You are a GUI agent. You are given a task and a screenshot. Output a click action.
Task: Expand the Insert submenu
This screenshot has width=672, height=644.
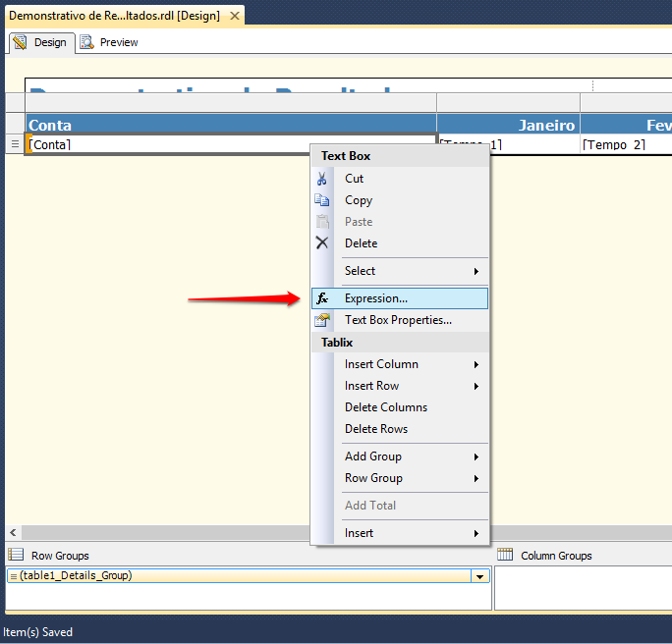[400, 533]
